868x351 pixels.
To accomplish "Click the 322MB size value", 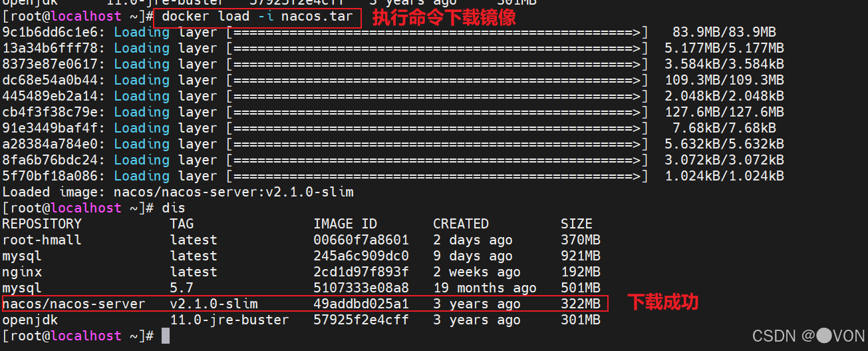I will click(581, 304).
